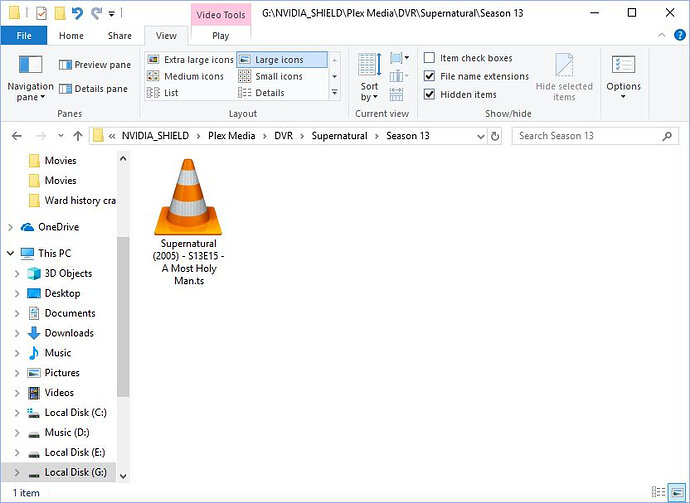Click the navigation pane scroll-down arrow
The image size is (690, 503).
click(x=123, y=476)
